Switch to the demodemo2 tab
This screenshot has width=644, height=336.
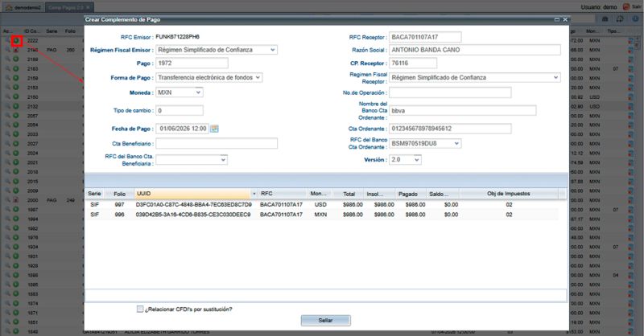pyautogui.click(x=23, y=7)
